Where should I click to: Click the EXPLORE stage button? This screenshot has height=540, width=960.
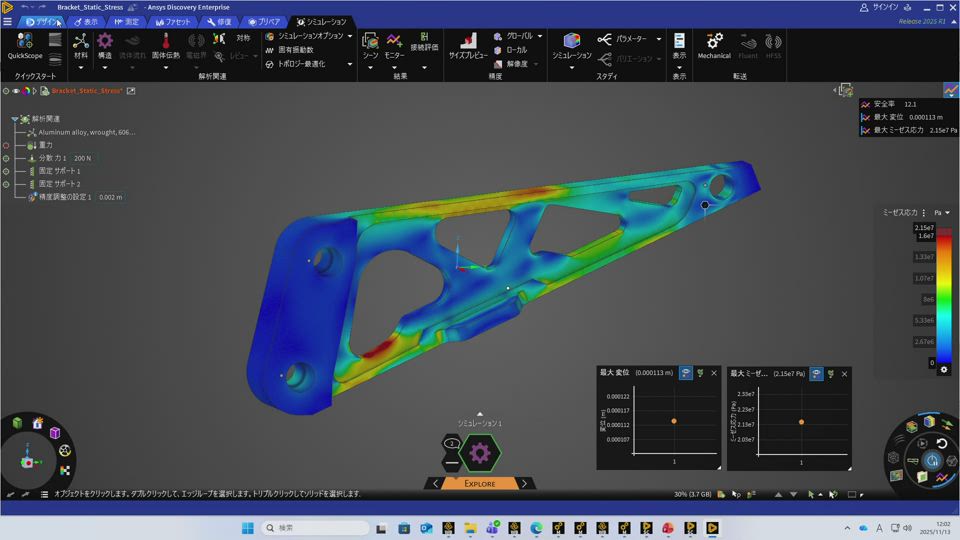click(x=479, y=484)
